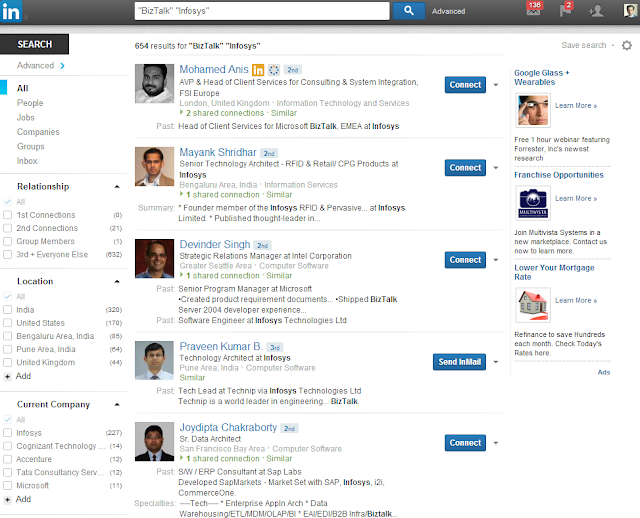Open the profile photo account menu

[631, 11]
